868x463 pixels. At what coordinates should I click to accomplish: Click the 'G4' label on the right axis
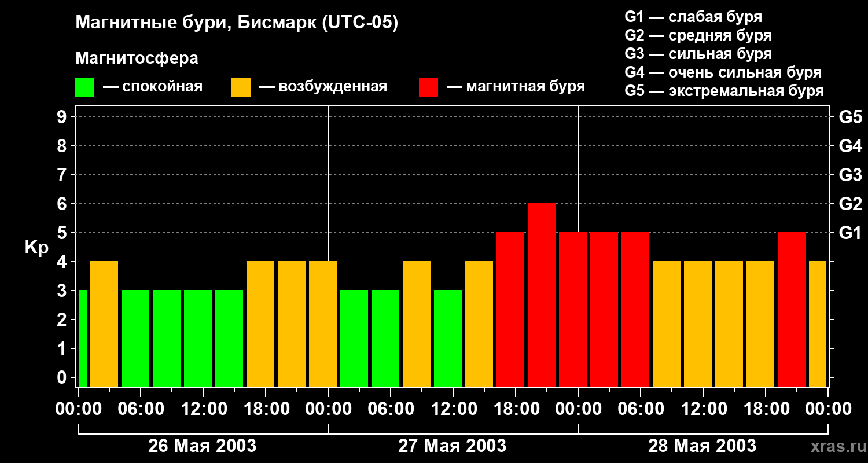(850, 146)
